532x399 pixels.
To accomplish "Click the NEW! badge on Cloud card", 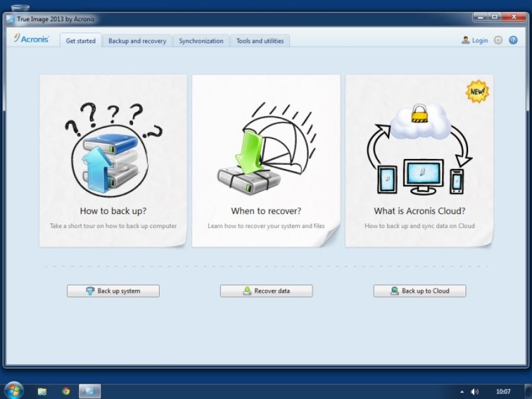I will coord(478,91).
